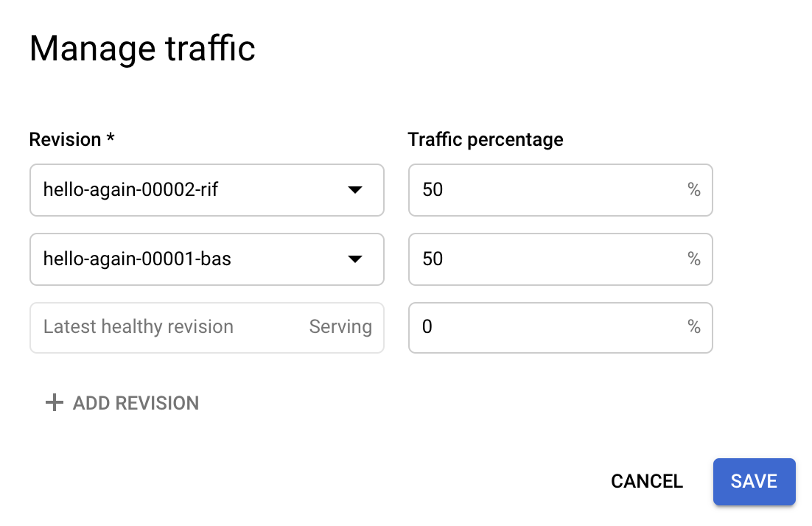Image resolution: width=812 pixels, height=526 pixels.
Task: Click the percent symbol in first traffic field
Action: click(x=693, y=190)
